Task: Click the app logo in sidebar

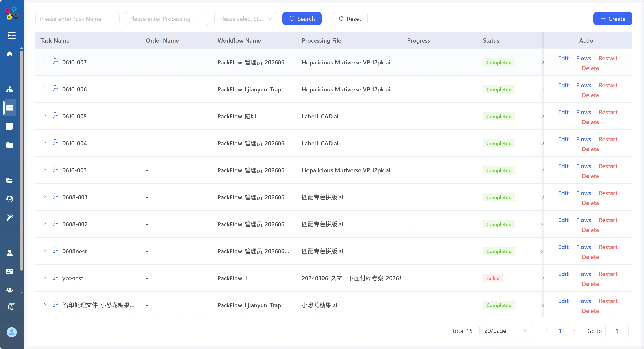Action: tap(12, 13)
